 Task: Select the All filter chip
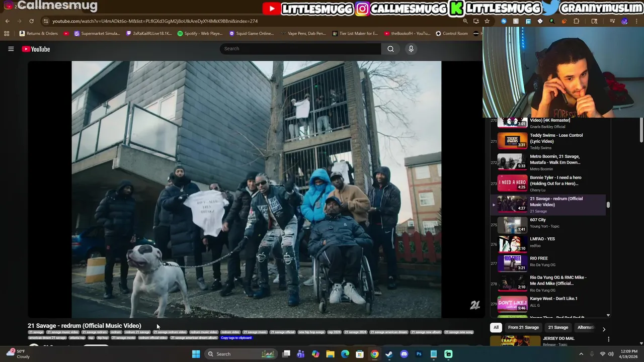496,327
